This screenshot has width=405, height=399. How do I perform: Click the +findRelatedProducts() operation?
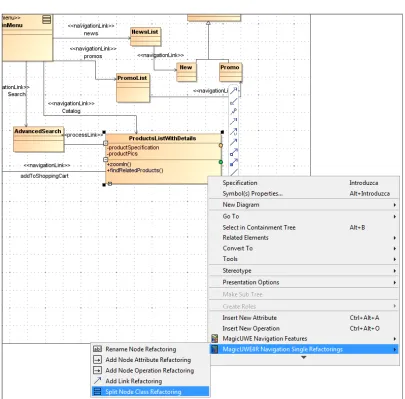click(x=135, y=170)
